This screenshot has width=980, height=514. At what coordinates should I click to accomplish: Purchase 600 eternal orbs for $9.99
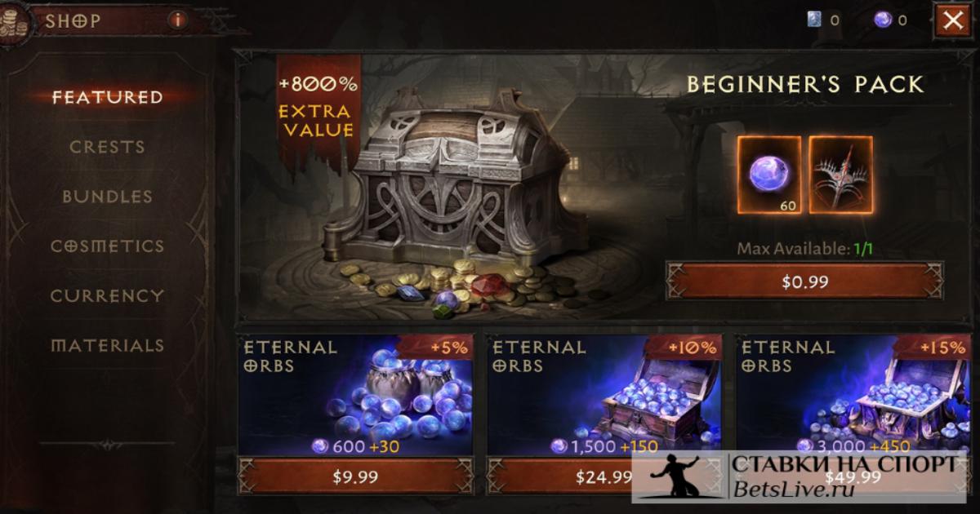pos(354,476)
